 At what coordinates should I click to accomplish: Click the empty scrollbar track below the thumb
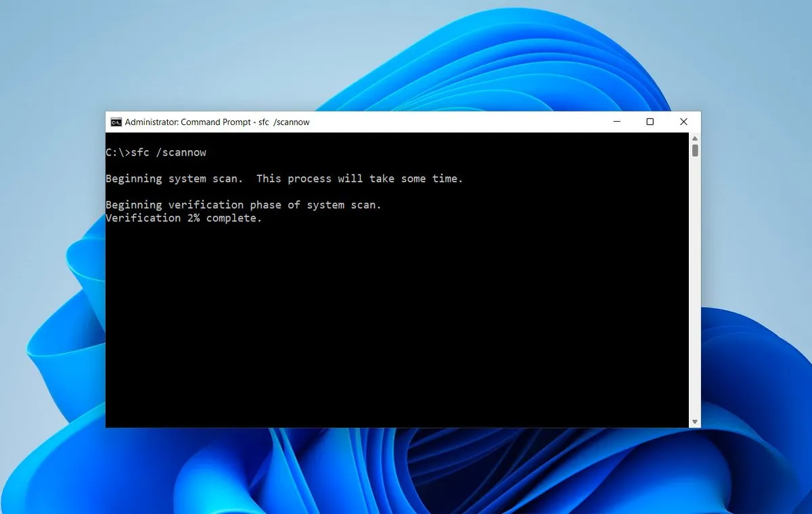click(x=695, y=284)
